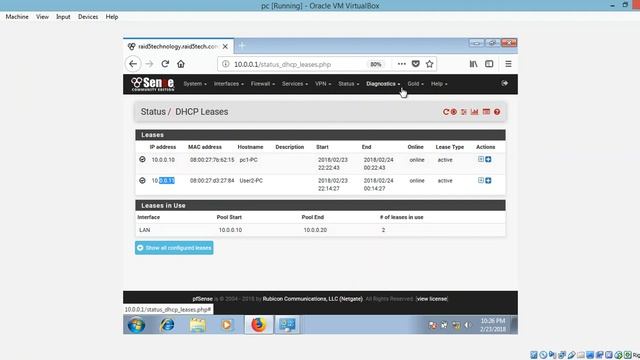Open the VirtualBox Machine menu
This screenshot has height=360, width=640.
point(17,17)
